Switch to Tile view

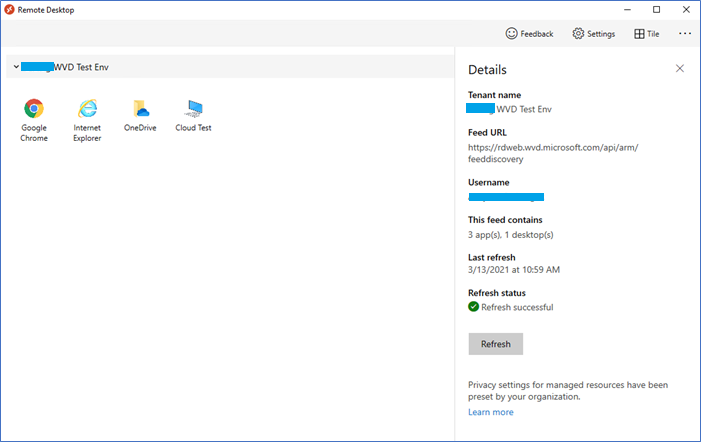click(x=647, y=34)
